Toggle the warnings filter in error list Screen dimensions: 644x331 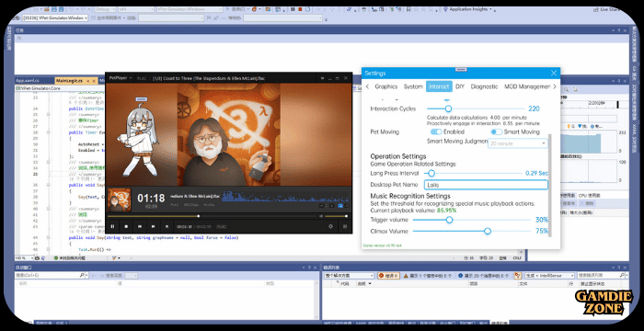[x=428, y=276]
